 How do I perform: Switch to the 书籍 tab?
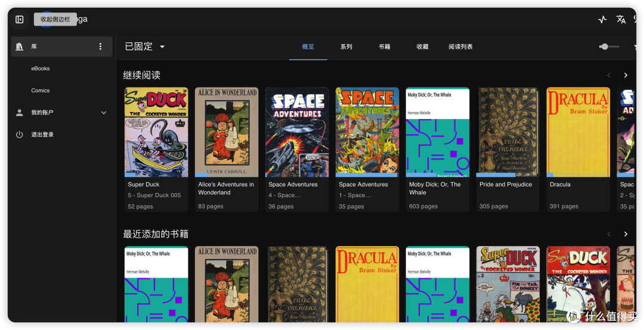[x=385, y=47]
